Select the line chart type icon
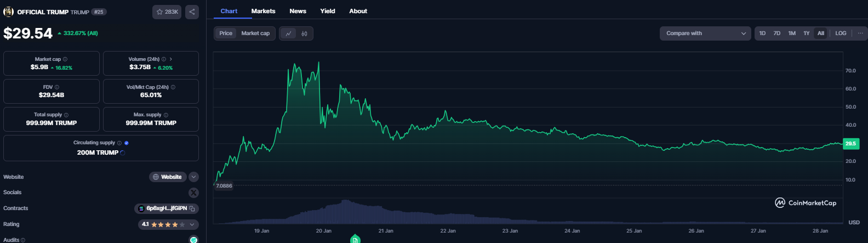Screen dimensions: 868x243 coord(288,33)
